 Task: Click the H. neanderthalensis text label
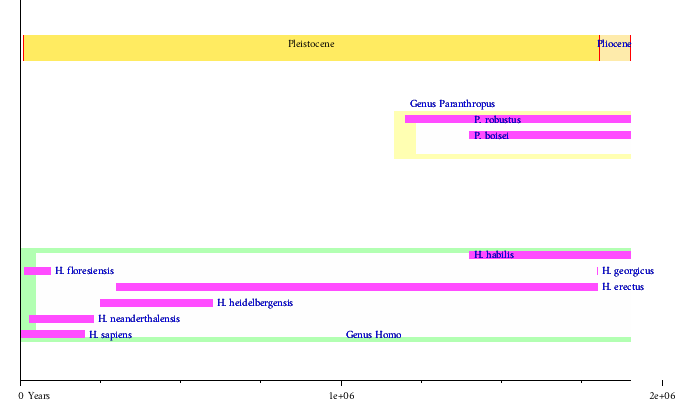[139, 319]
